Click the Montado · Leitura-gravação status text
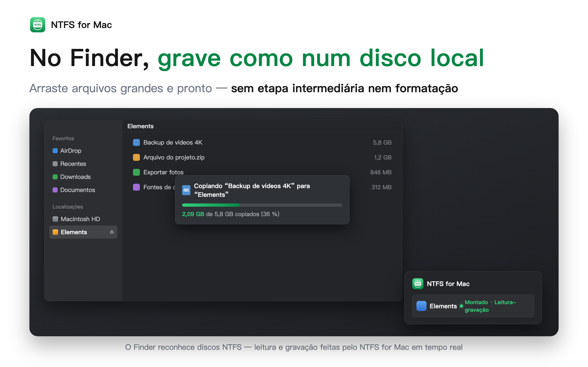 point(490,306)
